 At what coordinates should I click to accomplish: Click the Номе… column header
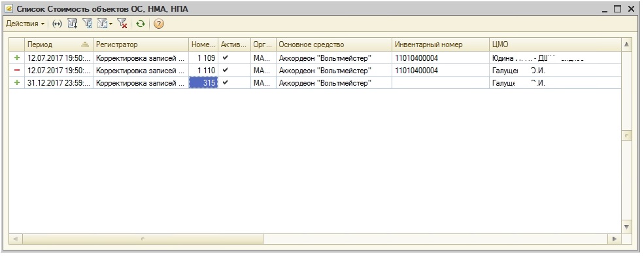pyautogui.click(x=203, y=44)
